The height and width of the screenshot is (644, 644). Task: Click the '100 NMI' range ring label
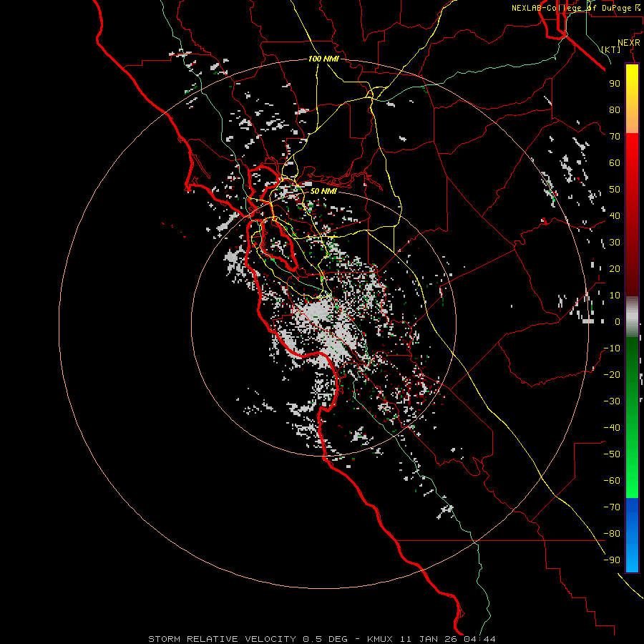click(x=323, y=59)
